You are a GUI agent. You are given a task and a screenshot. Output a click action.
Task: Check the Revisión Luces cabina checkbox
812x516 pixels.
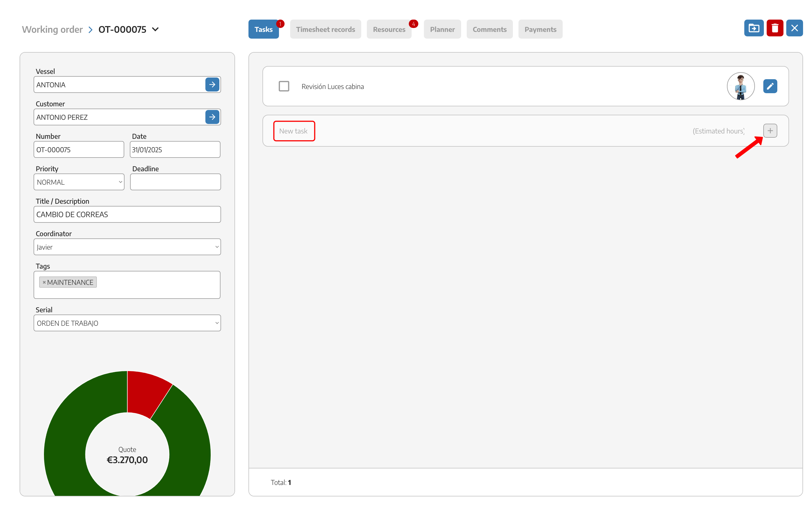pos(284,86)
